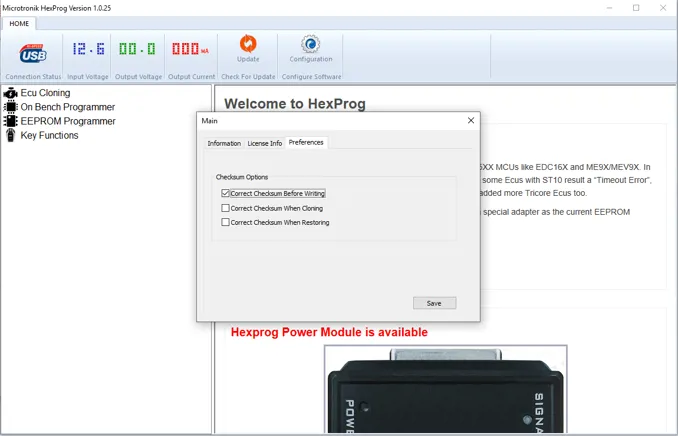Click the Connection Status label
The height and width of the screenshot is (436, 678).
click(x=33, y=77)
